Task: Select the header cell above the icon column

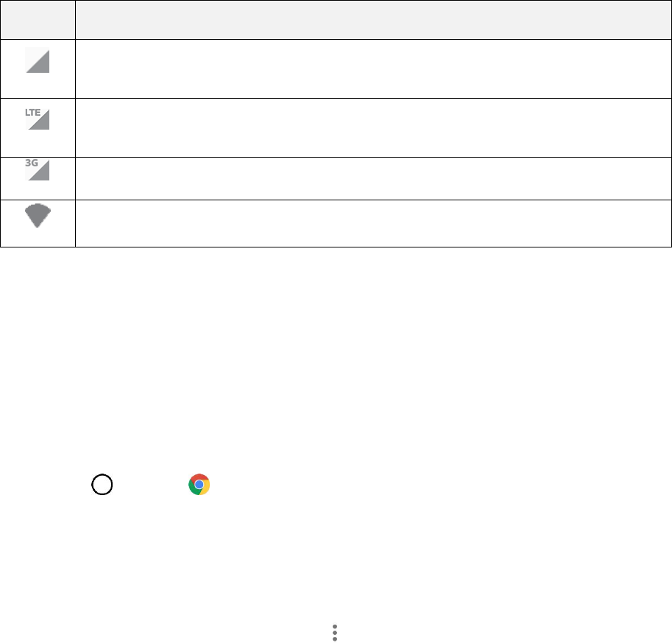Action: [x=38, y=20]
